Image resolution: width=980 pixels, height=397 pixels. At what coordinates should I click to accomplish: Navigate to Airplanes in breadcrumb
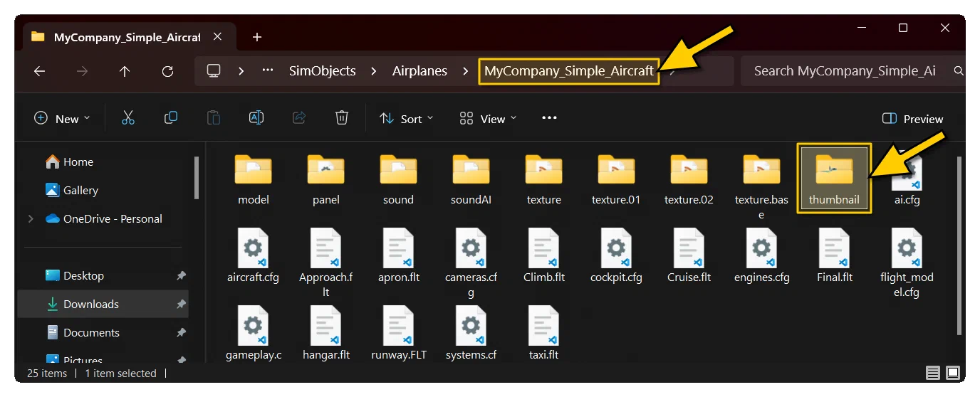tap(419, 71)
